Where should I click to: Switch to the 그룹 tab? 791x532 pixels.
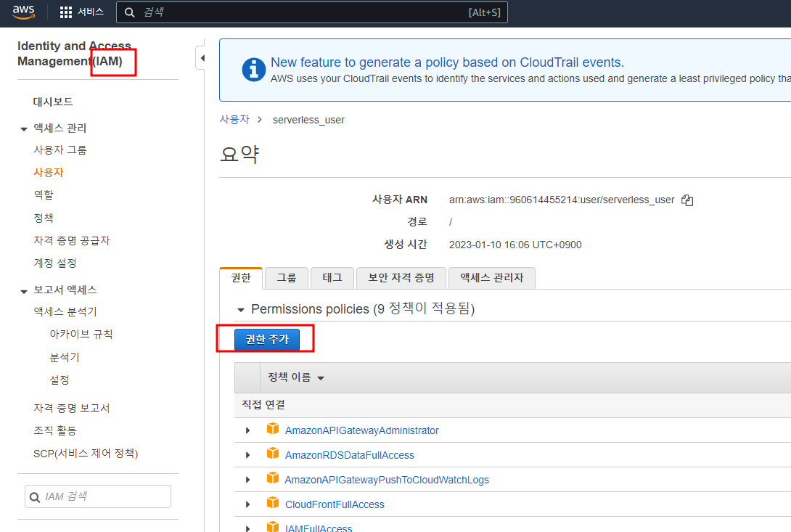click(287, 277)
